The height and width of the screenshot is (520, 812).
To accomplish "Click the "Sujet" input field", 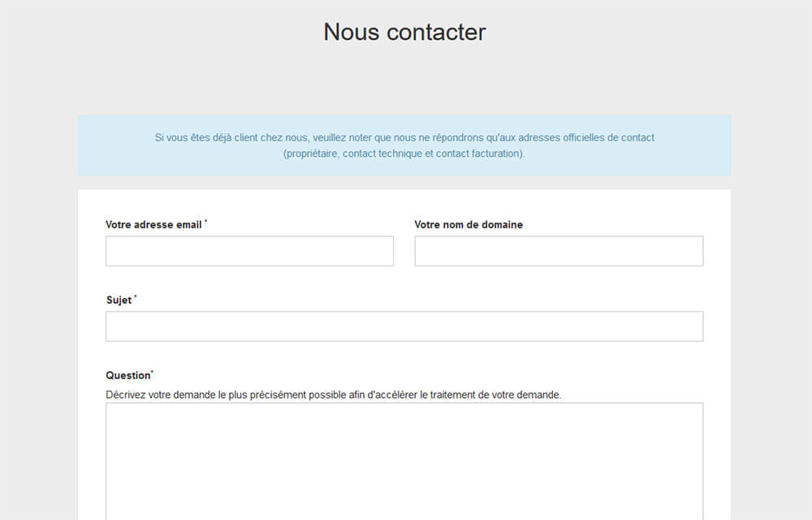I will coord(404,326).
